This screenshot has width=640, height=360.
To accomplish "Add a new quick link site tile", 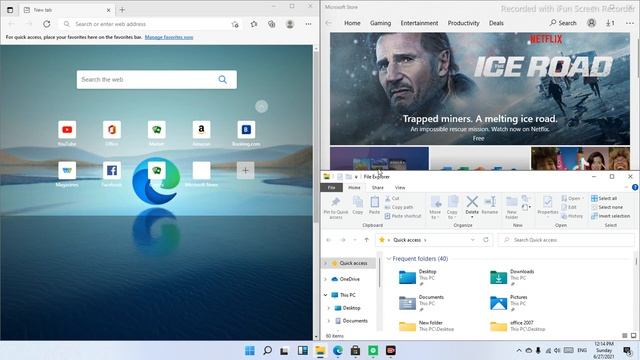I will pyautogui.click(x=245, y=170).
